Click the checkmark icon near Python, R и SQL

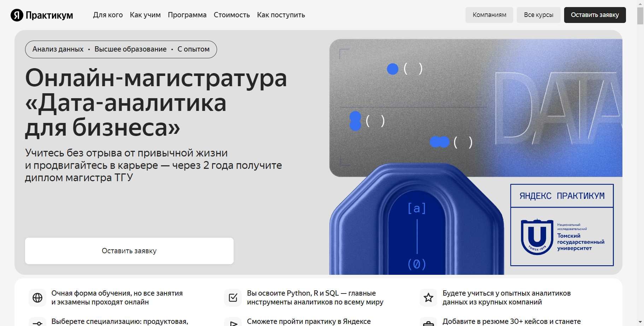coord(233,298)
